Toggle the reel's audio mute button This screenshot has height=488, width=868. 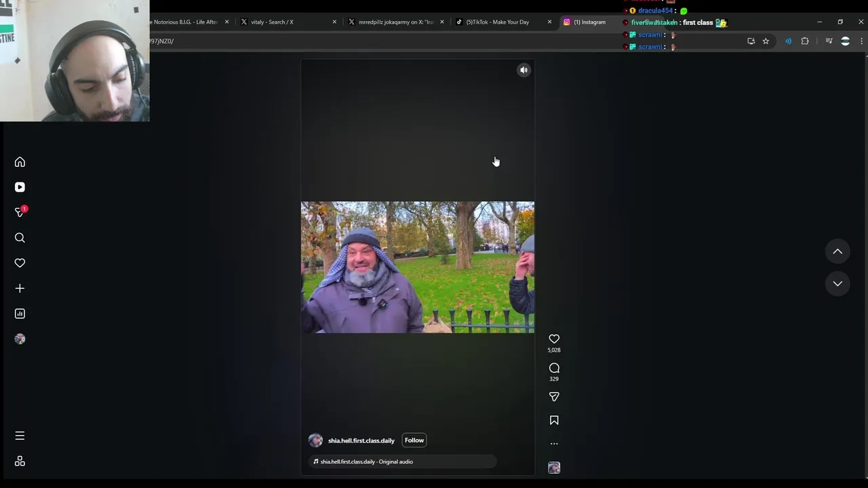click(524, 70)
